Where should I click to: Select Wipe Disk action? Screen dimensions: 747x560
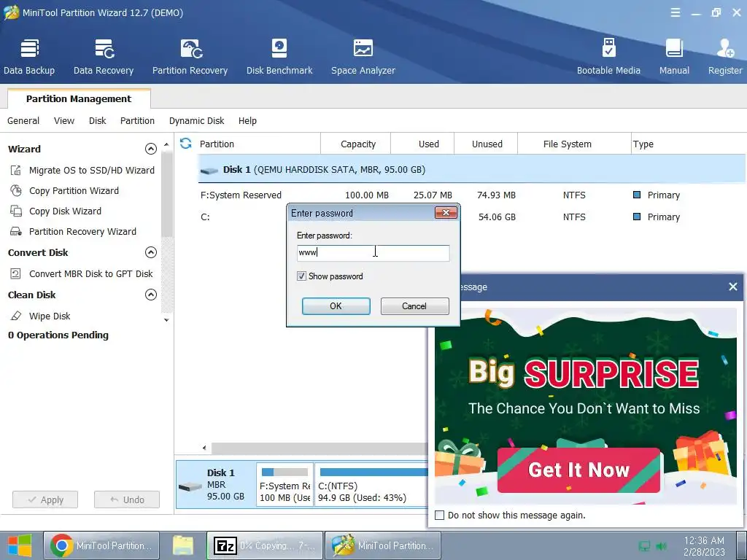(x=41, y=316)
